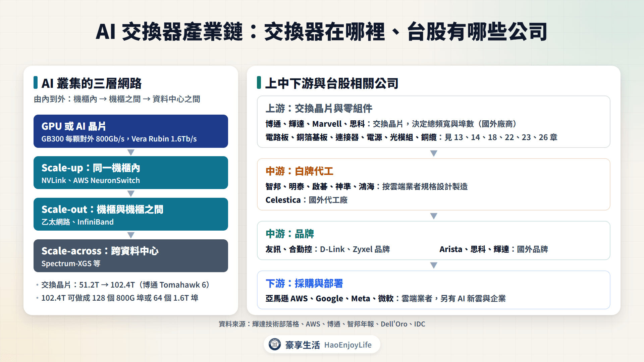Click the 'HaoEnjoyLife' label
This screenshot has height=362, width=644.
[348, 345]
